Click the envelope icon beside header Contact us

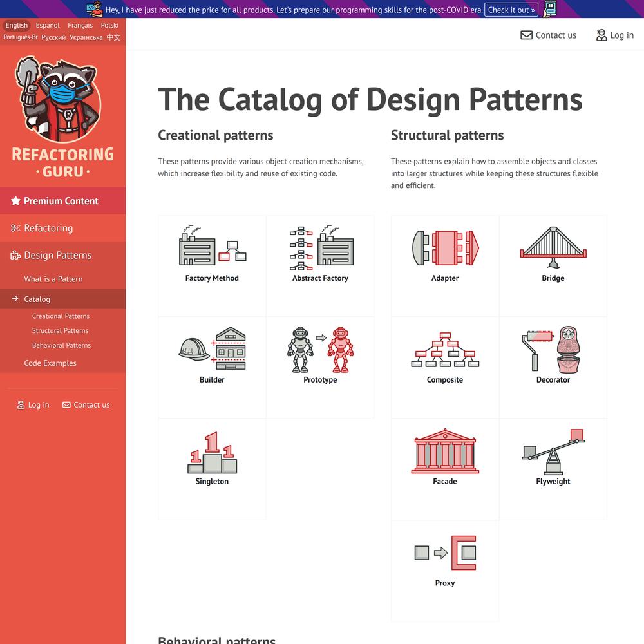pos(526,35)
